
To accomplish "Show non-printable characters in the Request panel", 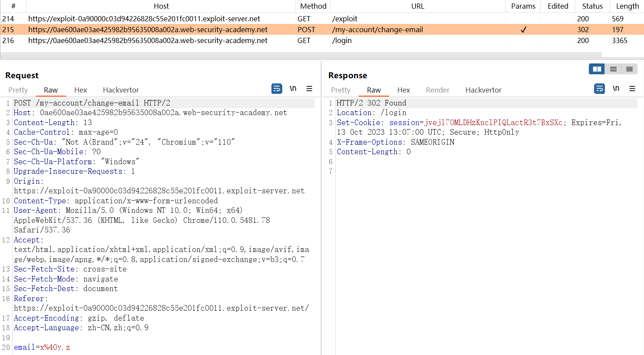I will point(293,89).
